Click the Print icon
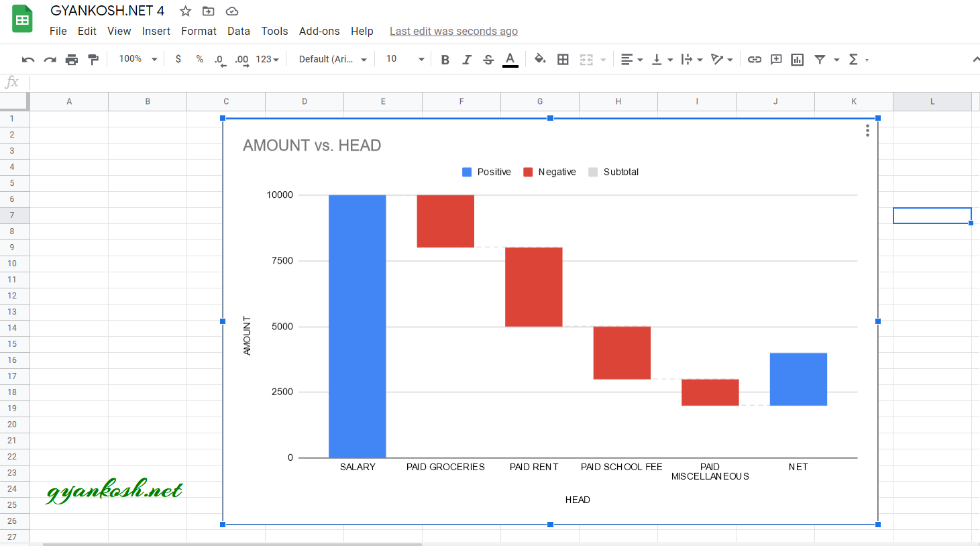This screenshot has height=546, width=980. [x=72, y=60]
